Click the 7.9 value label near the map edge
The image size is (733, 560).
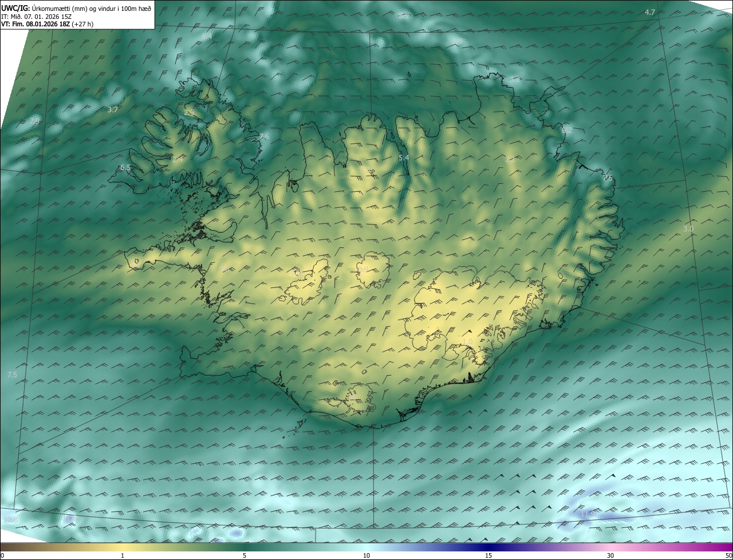(x=35, y=121)
